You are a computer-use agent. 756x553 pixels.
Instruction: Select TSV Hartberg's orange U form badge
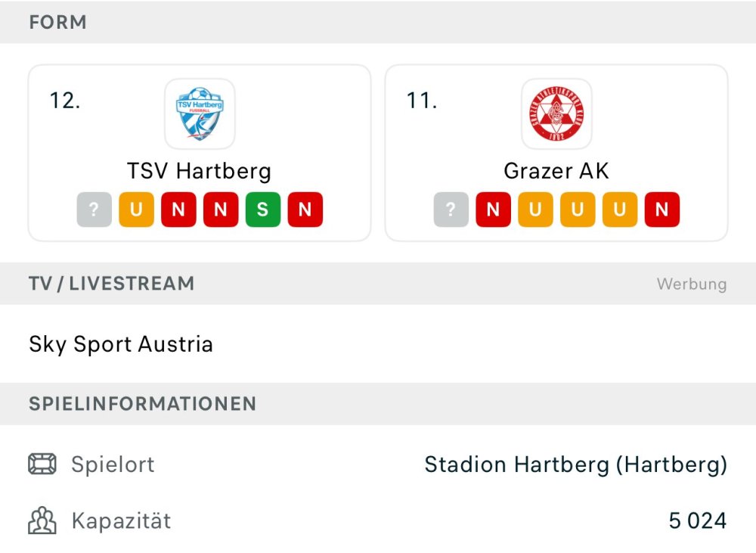point(136,210)
